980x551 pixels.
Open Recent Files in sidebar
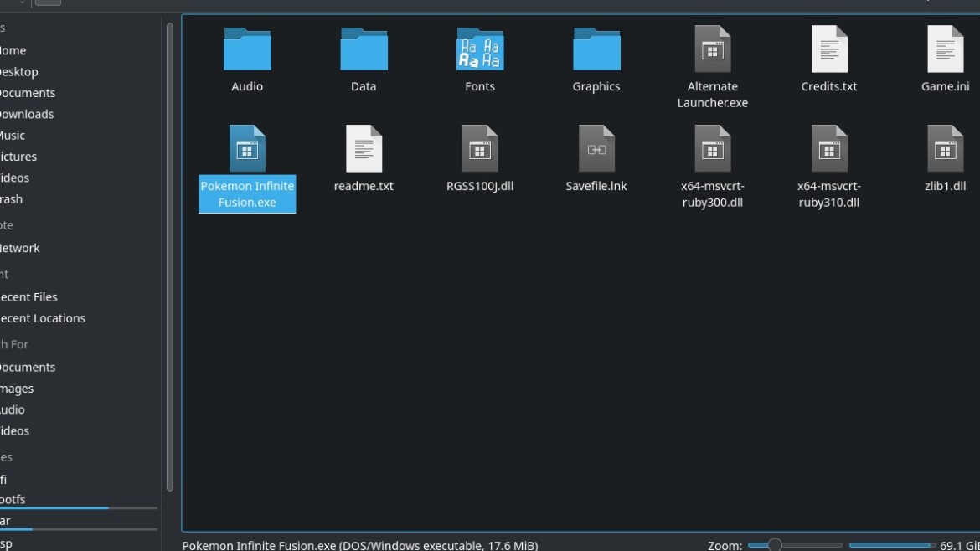point(29,296)
